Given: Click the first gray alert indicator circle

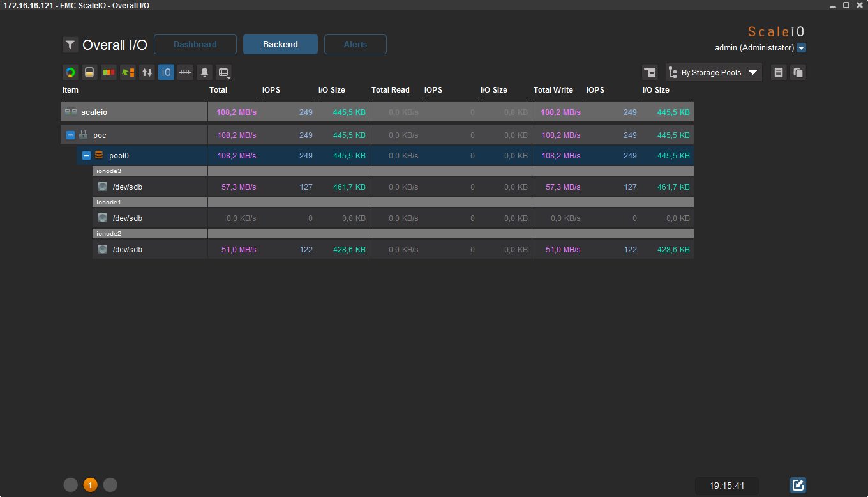Looking at the screenshot, I should [x=70, y=485].
